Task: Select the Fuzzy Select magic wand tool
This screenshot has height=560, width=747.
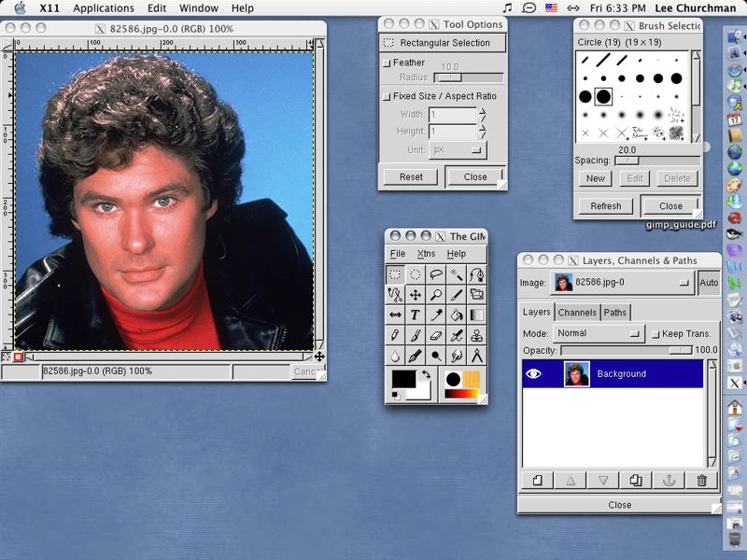Action: (457, 274)
